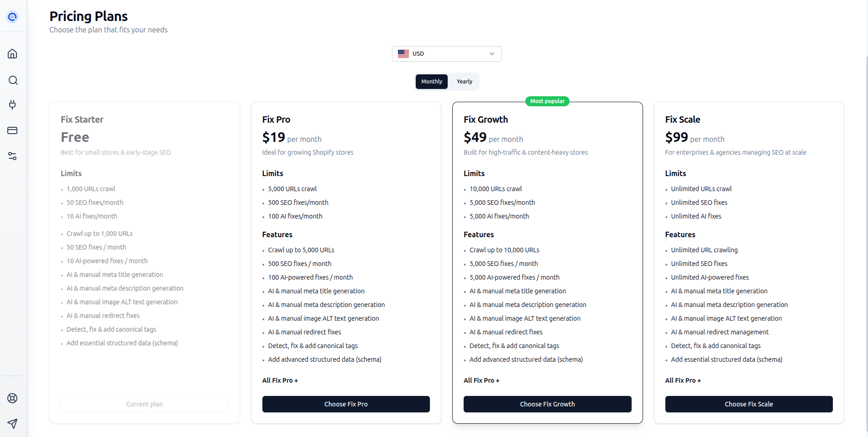Click the app logo at the top left
This screenshot has height=437, width=868.
click(x=12, y=17)
